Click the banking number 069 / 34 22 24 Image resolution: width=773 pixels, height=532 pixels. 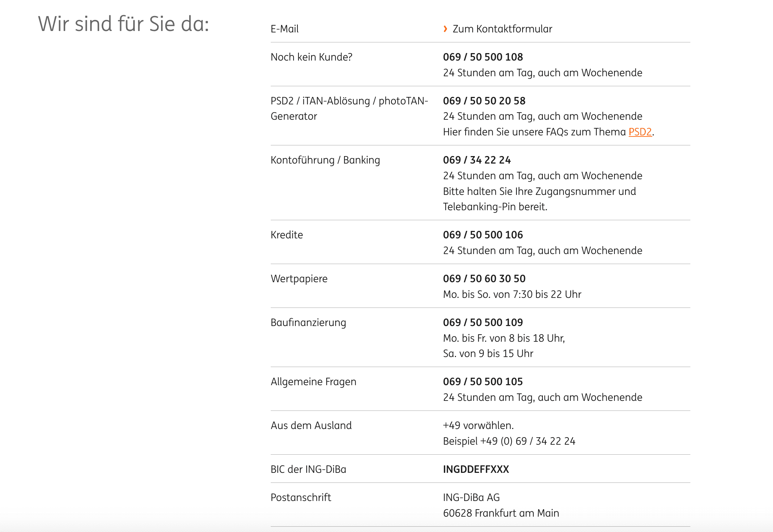pyautogui.click(x=477, y=160)
